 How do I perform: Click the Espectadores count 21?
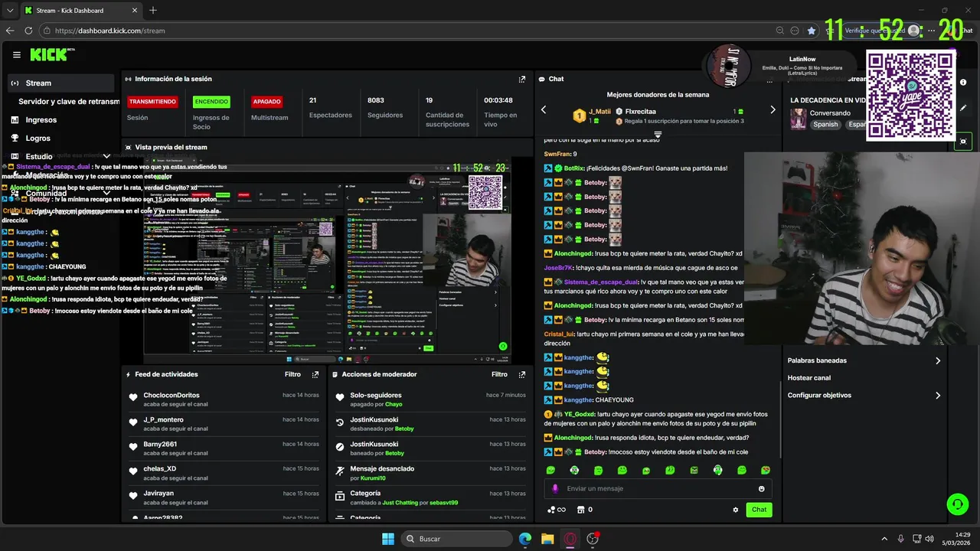click(312, 100)
